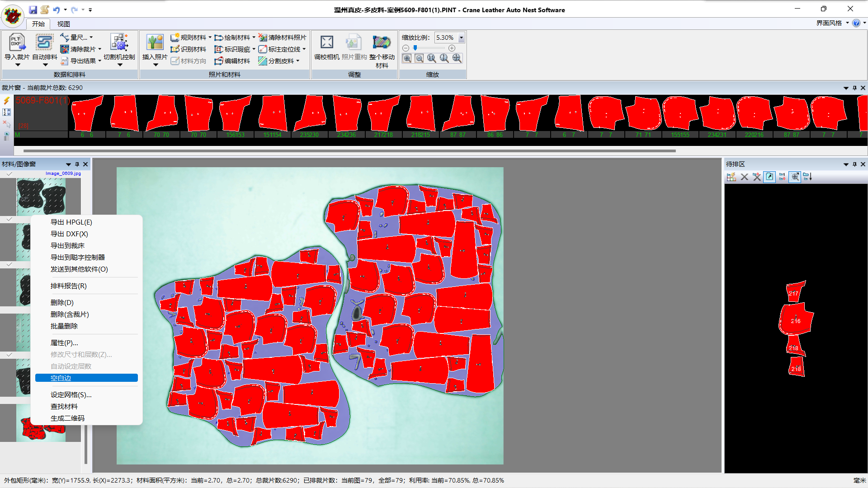Image resolution: width=868 pixels, height=488 pixels.
Task: Click the zoom out magnifier icon
Action: [419, 58]
